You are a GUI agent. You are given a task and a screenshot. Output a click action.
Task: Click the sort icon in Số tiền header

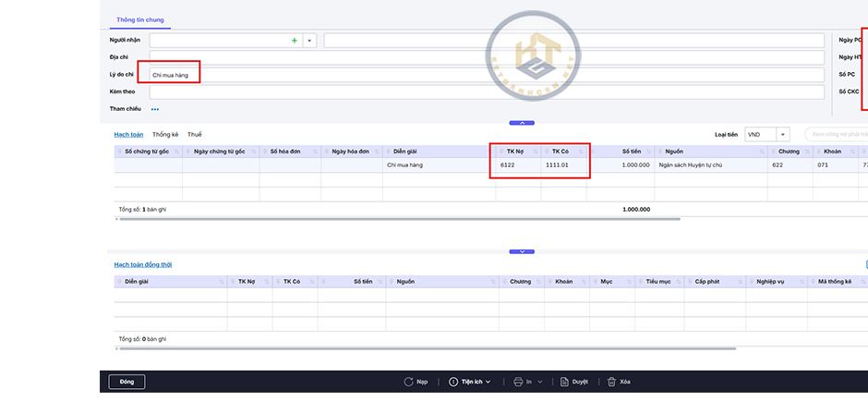[648, 151]
